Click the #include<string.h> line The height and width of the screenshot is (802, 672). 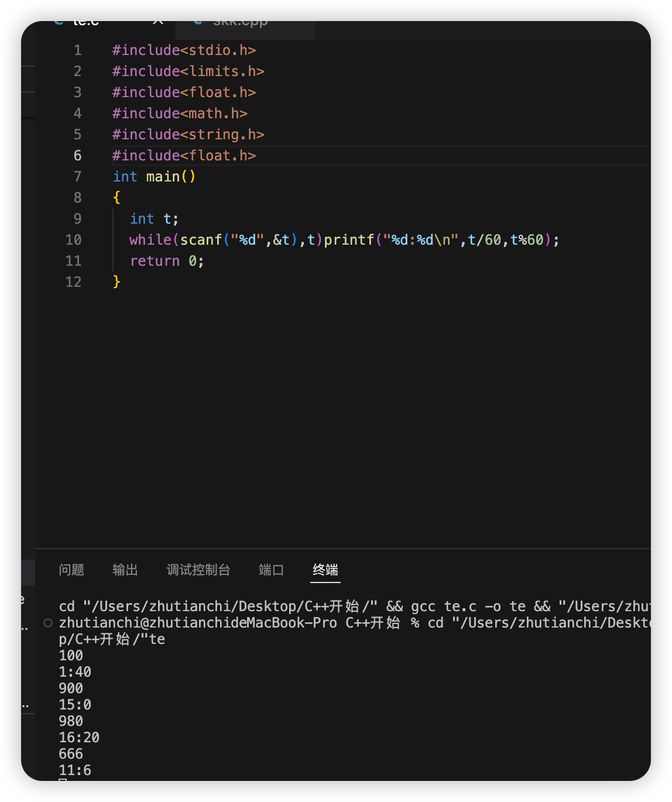188,135
